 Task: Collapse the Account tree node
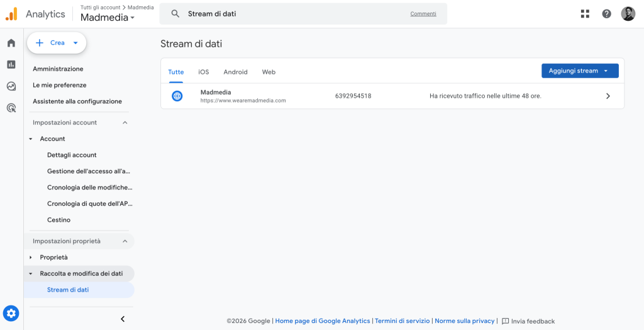pos(31,139)
